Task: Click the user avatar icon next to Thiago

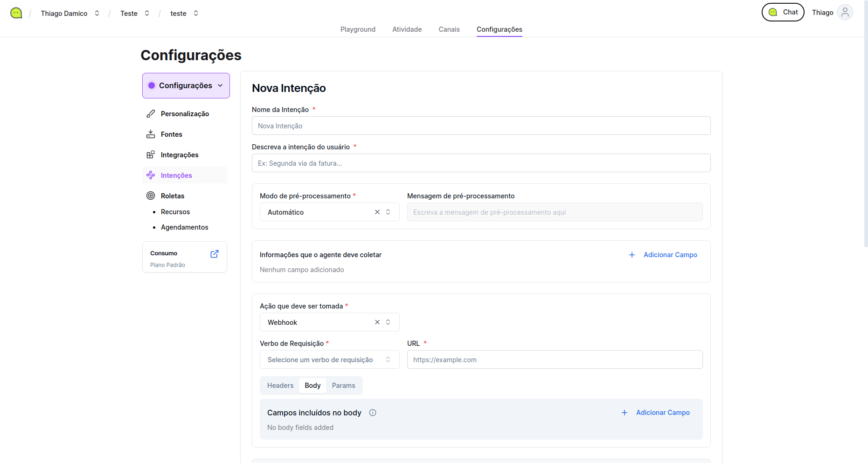Action: [x=845, y=13]
